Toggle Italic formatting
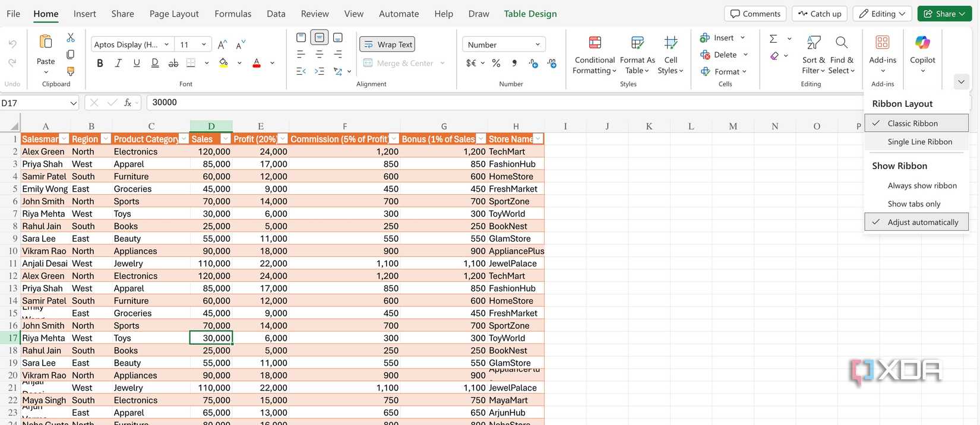Screen dimensions: 980x425 [x=118, y=63]
